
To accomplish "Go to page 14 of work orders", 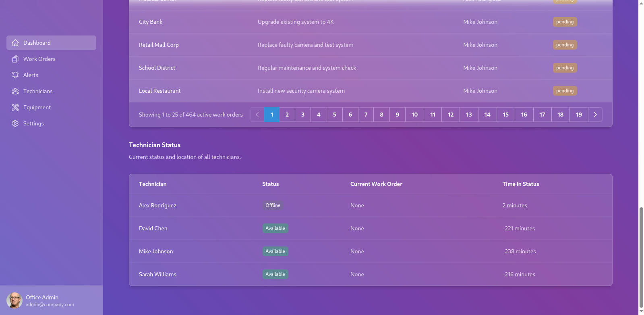I will coord(487,115).
